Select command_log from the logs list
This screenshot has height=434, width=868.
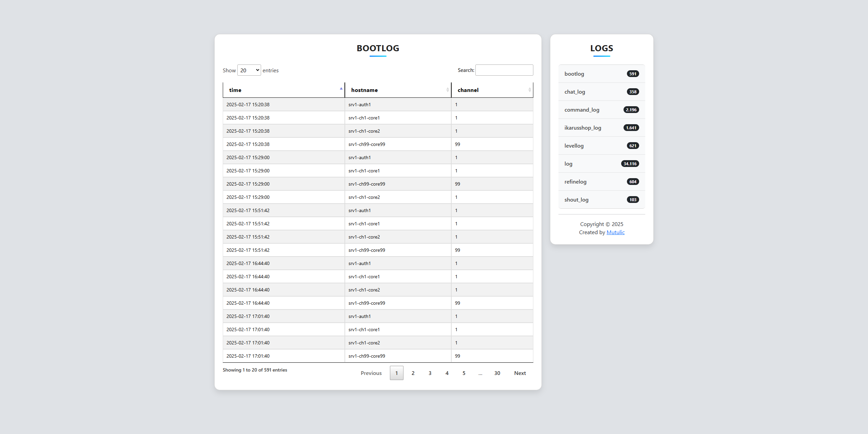pos(582,110)
